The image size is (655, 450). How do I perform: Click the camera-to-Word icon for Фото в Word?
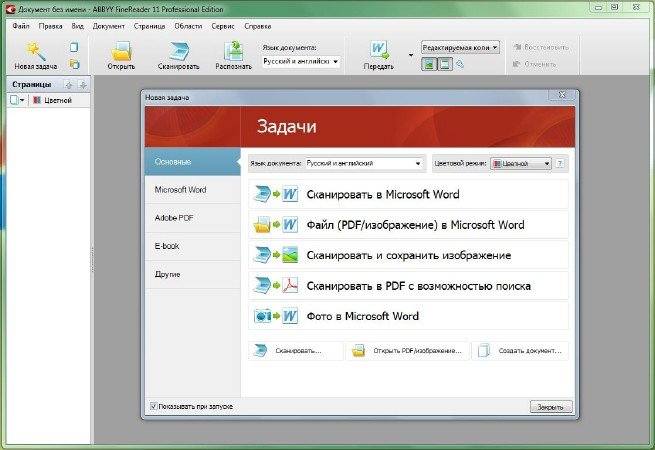276,316
